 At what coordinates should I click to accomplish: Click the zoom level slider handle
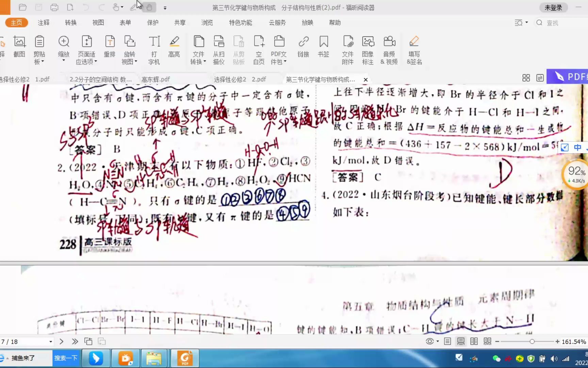point(532,341)
